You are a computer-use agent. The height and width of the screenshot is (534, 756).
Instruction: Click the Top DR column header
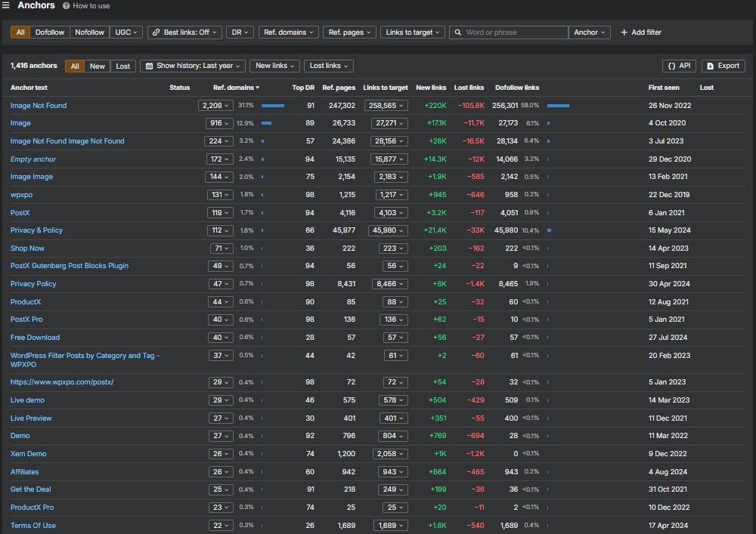(303, 88)
